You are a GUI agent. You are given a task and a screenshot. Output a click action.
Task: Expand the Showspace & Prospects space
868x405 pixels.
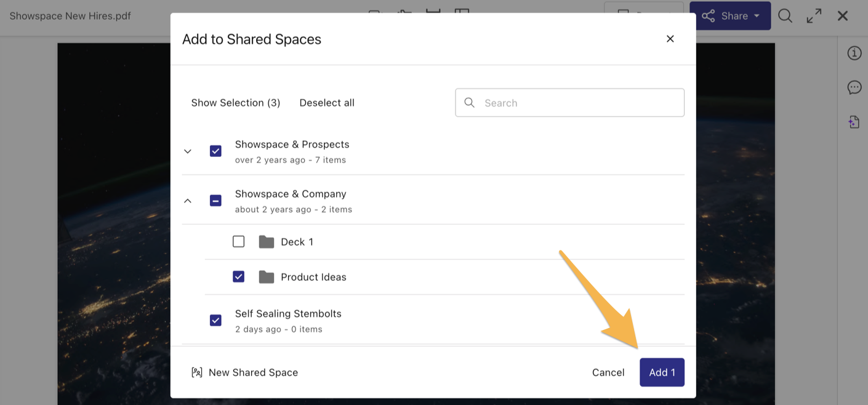(x=188, y=151)
